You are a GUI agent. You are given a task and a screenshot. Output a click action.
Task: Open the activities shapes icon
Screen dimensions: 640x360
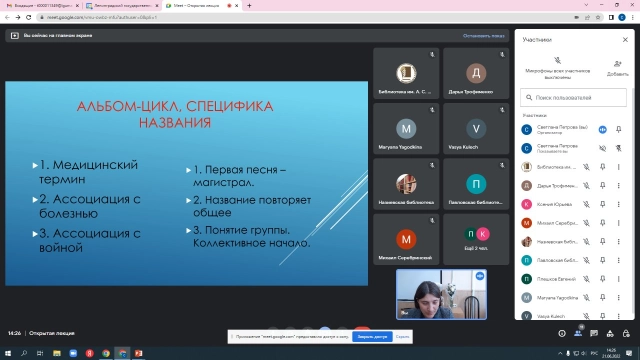pyautogui.click(x=610, y=333)
